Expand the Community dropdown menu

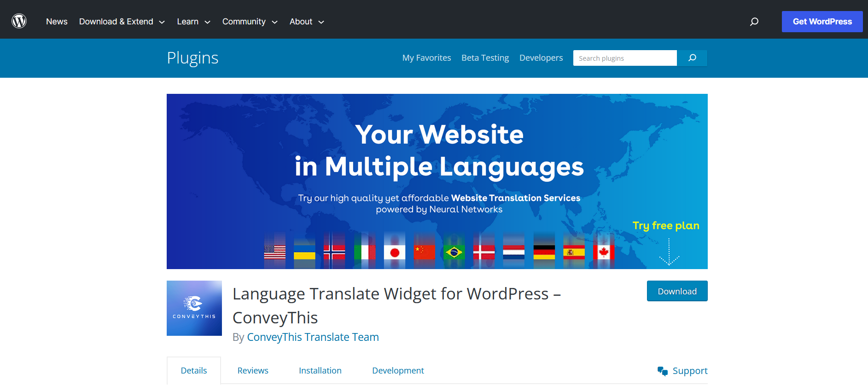point(250,22)
